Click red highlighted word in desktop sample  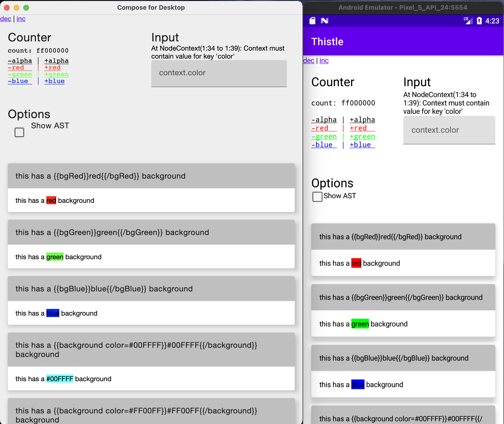click(x=51, y=200)
